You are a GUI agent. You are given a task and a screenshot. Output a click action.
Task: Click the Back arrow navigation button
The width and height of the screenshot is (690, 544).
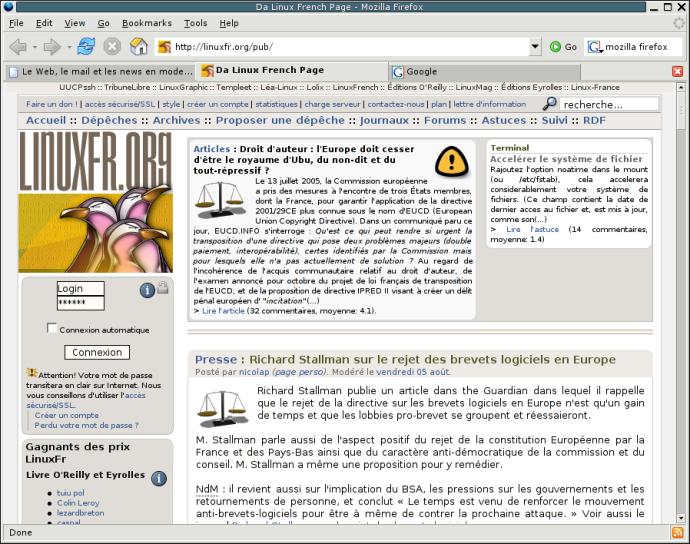17,46
